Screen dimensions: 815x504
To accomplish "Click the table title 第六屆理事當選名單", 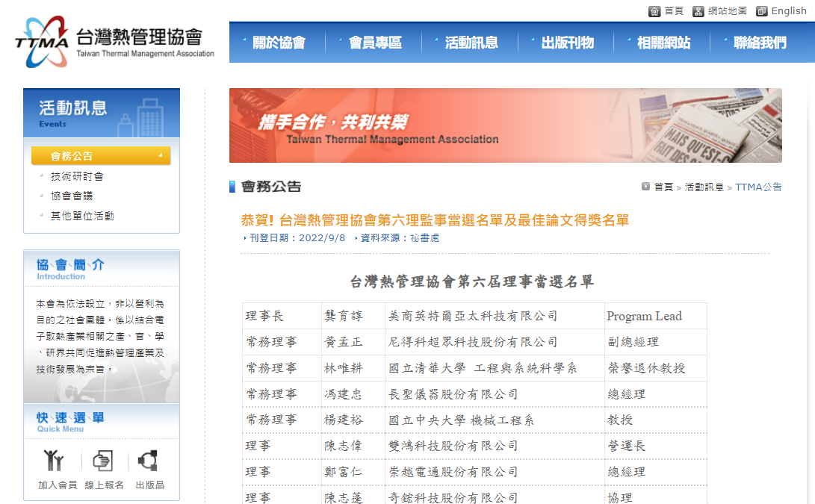I will 471,281.
